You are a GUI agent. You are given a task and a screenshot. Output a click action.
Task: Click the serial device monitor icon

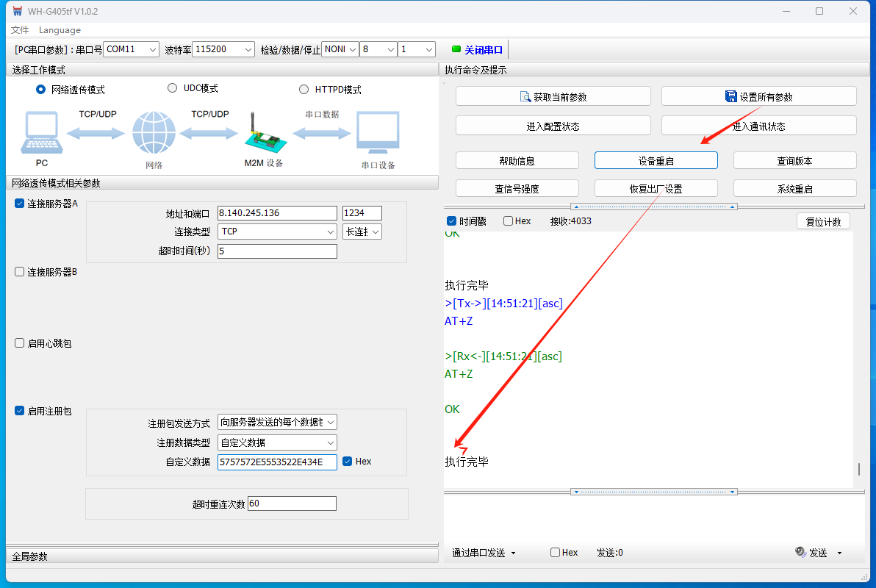pyautogui.click(x=378, y=132)
